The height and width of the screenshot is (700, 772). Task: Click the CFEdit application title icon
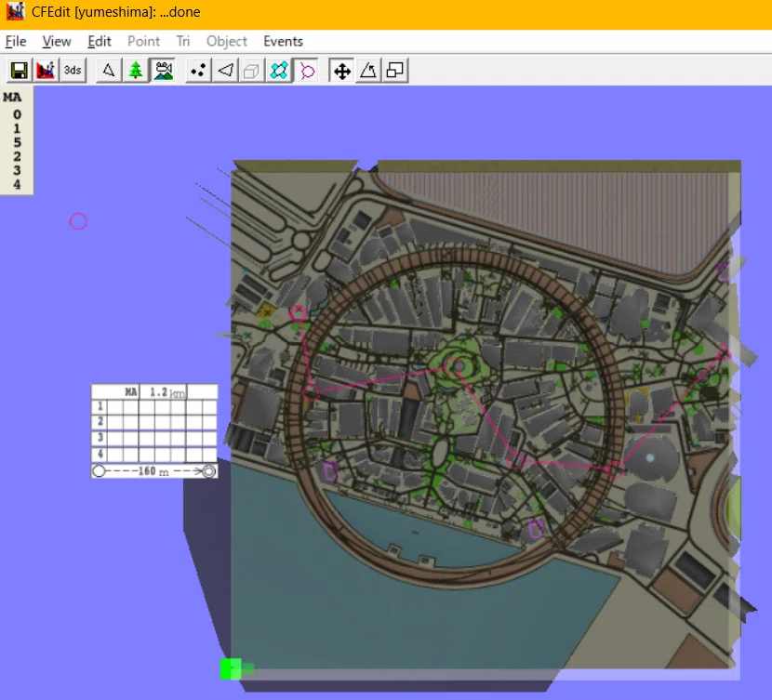pyautogui.click(x=15, y=11)
